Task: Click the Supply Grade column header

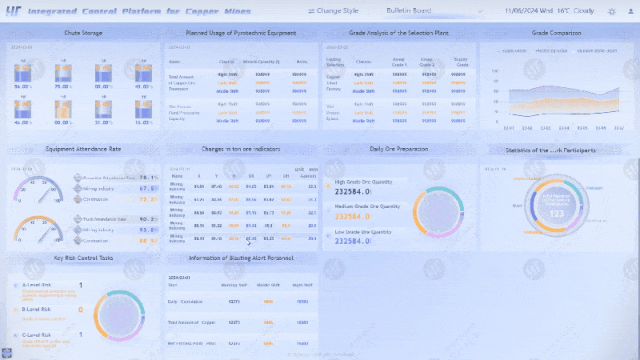Action: (461, 62)
